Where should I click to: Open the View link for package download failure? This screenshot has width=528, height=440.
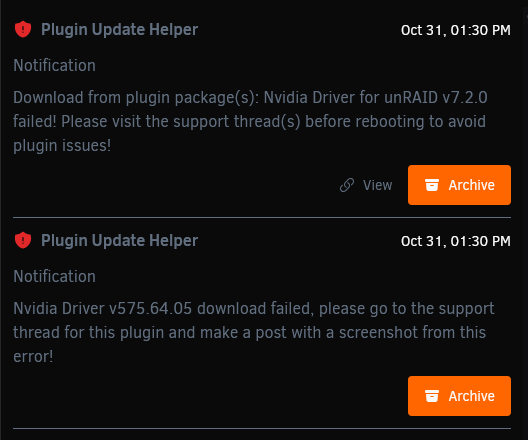(x=366, y=185)
